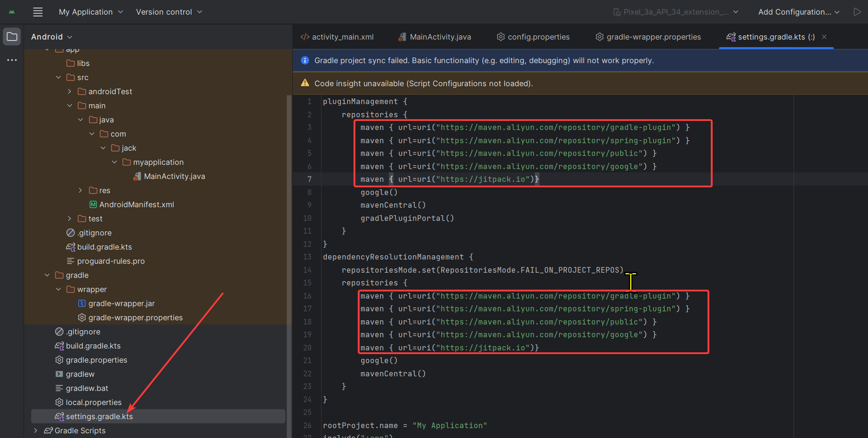Click the Run play icon in toolbar
The image size is (868, 438).
(857, 12)
